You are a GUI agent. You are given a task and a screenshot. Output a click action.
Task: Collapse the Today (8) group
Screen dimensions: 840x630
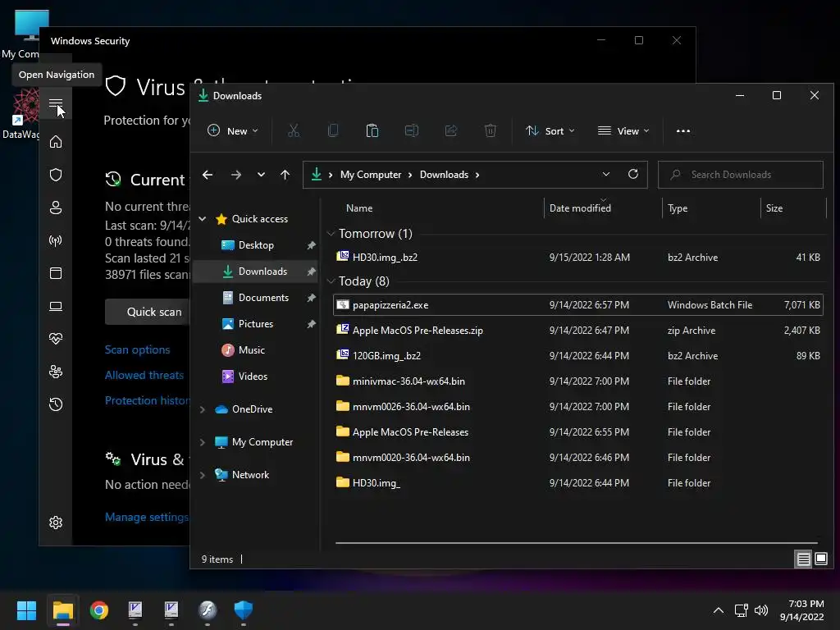click(x=331, y=281)
